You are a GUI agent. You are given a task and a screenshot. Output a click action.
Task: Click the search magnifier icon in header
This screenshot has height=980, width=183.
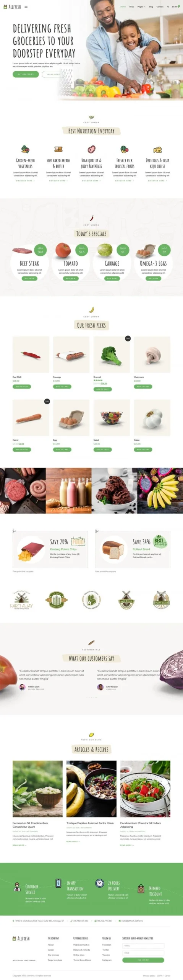[168, 7]
